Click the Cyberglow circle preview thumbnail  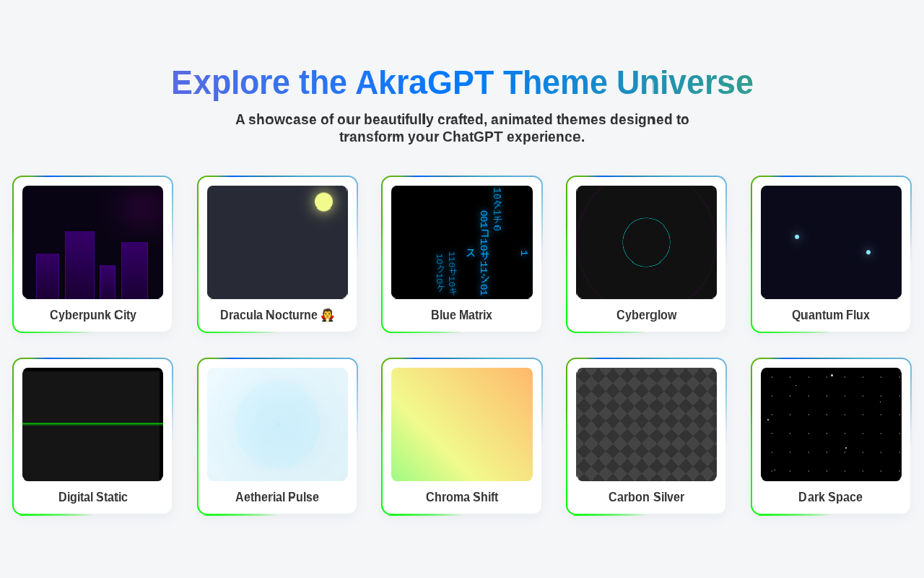tap(646, 242)
